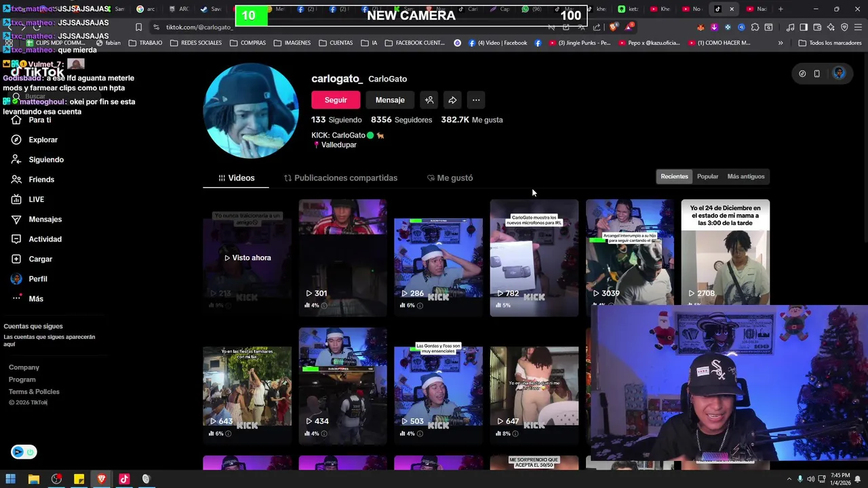Viewport: 868px width, 488px height.
Task: Open video with 647 views
Action: (534, 386)
